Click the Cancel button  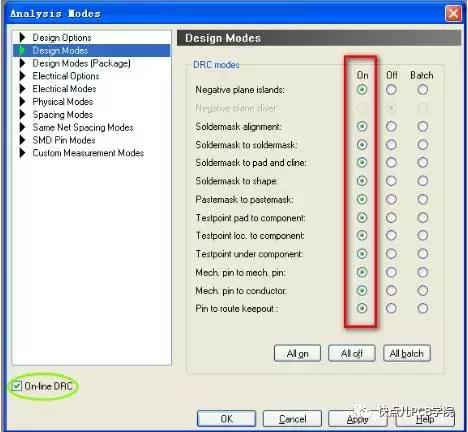[292, 419]
